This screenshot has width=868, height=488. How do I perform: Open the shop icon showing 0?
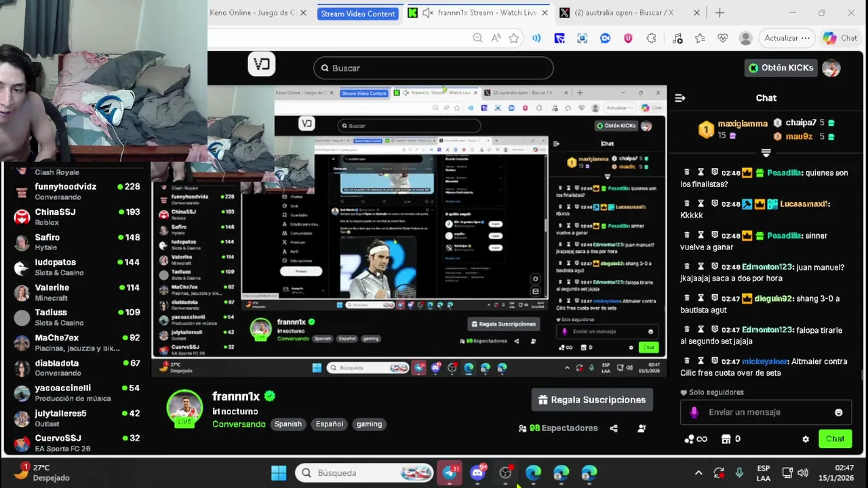[x=731, y=439]
